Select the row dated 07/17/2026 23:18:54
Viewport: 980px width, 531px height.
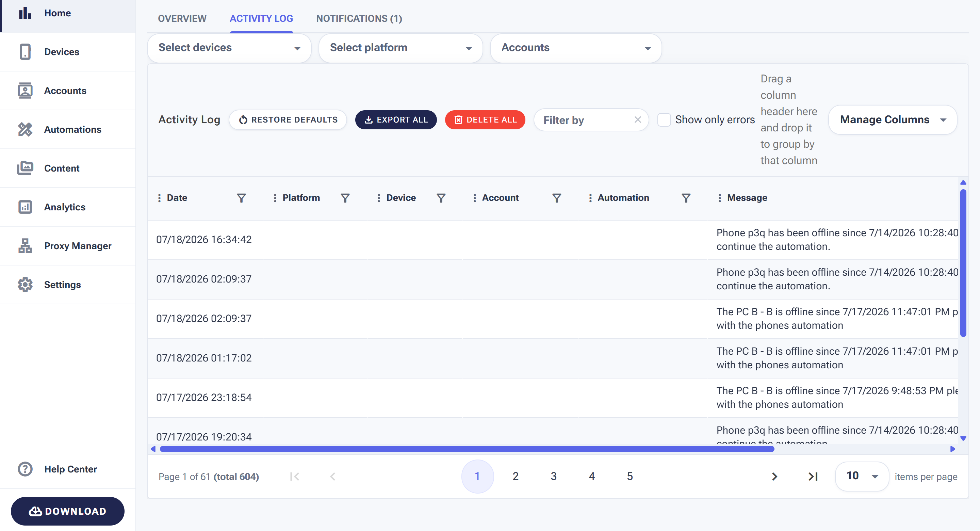553,398
